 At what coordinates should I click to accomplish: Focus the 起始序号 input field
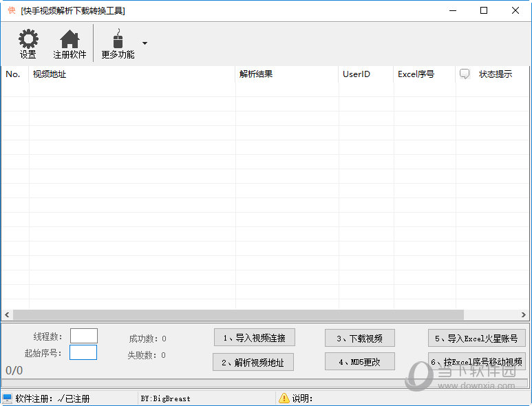(x=83, y=352)
